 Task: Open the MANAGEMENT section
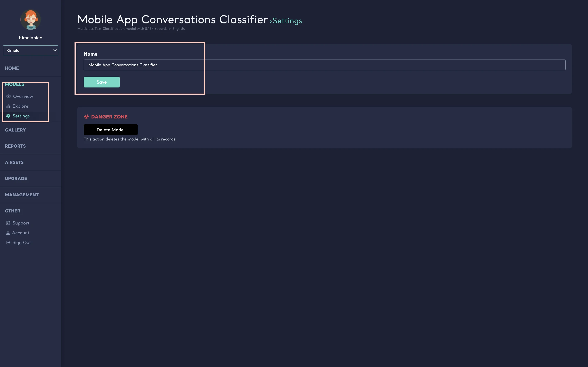click(x=22, y=195)
